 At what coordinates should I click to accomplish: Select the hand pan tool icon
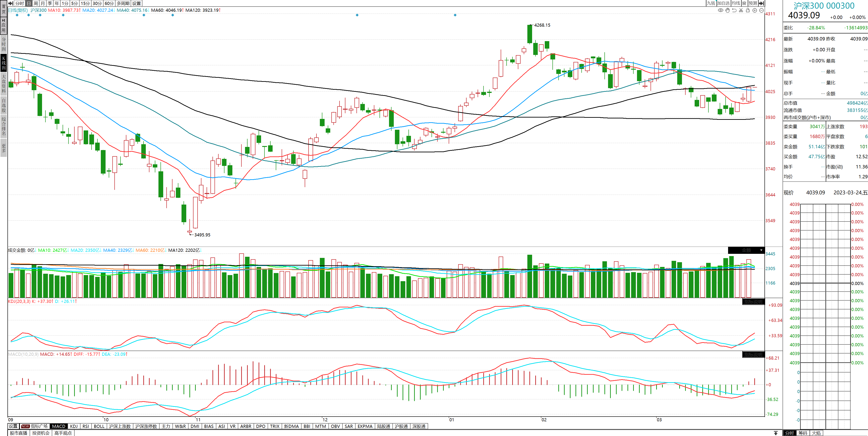[x=727, y=10]
